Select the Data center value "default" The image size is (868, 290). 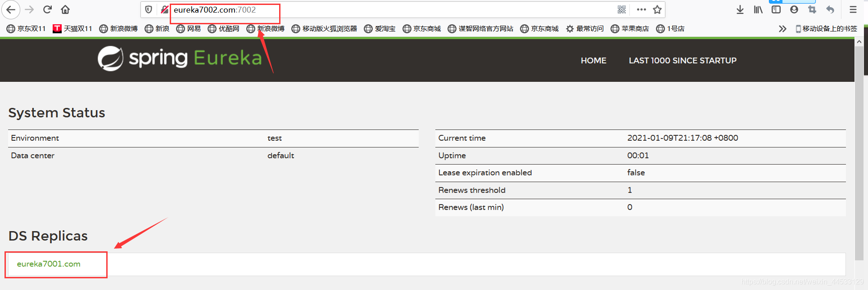tap(280, 156)
